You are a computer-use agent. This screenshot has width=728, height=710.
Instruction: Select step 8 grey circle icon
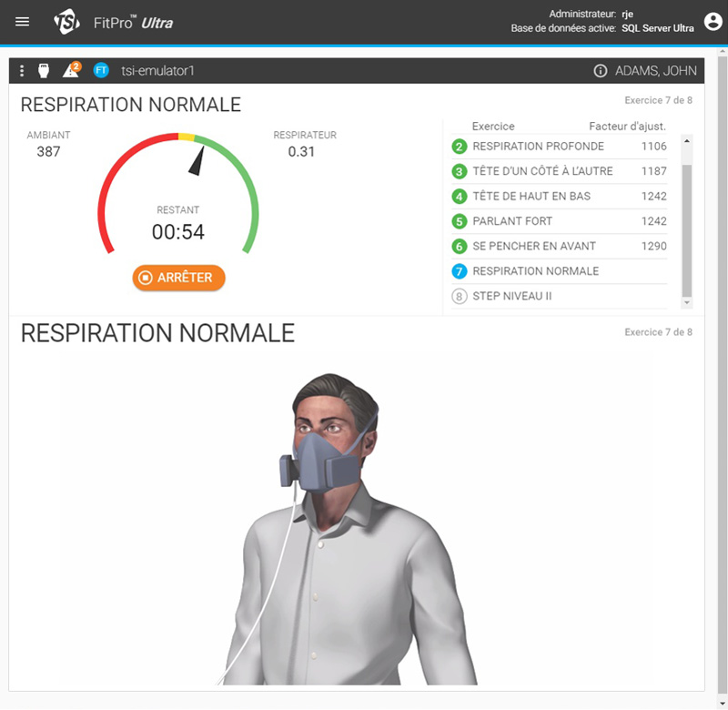460,297
